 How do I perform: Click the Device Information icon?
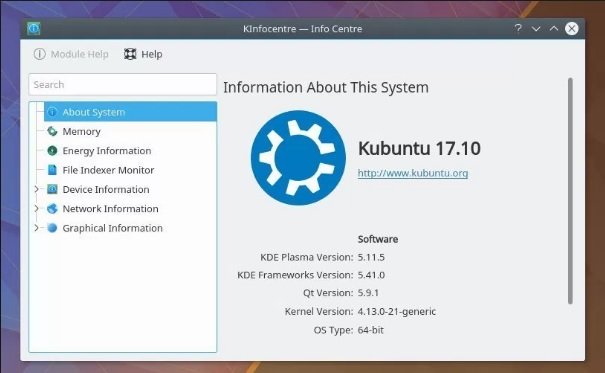coord(52,189)
